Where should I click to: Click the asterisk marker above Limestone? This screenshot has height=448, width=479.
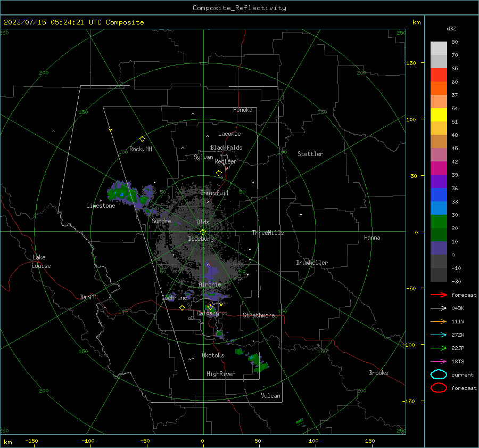(x=101, y=201)
